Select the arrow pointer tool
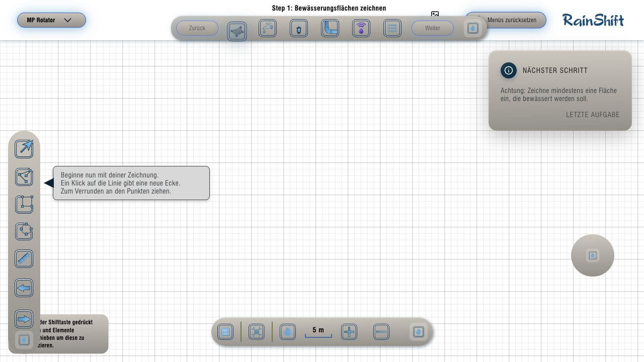This screenshot has width=644, height=362. point(24,148)
